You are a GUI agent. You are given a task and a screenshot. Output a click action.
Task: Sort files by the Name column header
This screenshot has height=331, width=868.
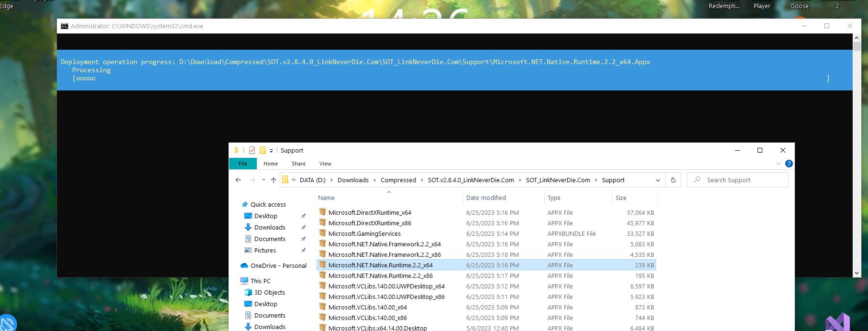[x=326, y=198]
